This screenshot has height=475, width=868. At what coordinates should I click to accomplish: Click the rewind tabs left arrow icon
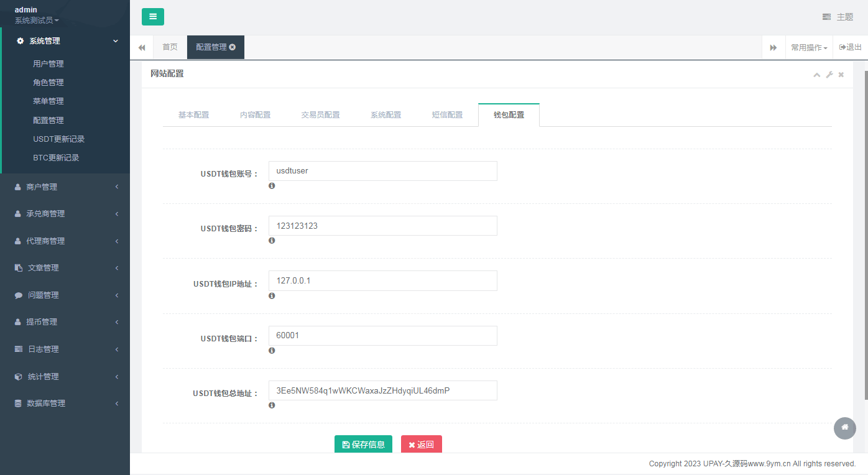point(142,47)
